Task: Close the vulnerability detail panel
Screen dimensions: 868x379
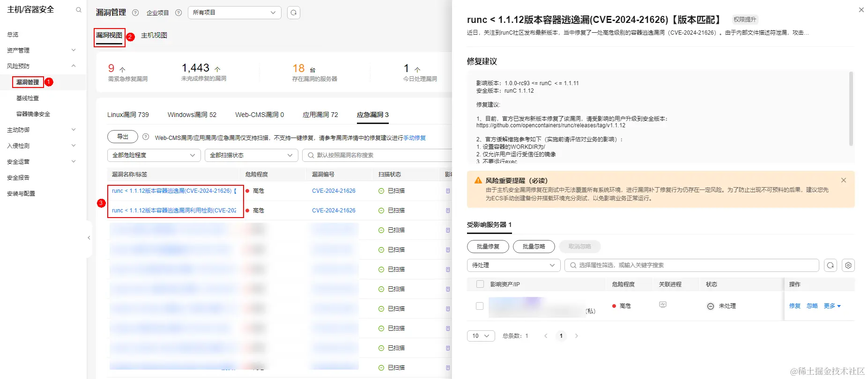Action: click(x=861, y=10)
